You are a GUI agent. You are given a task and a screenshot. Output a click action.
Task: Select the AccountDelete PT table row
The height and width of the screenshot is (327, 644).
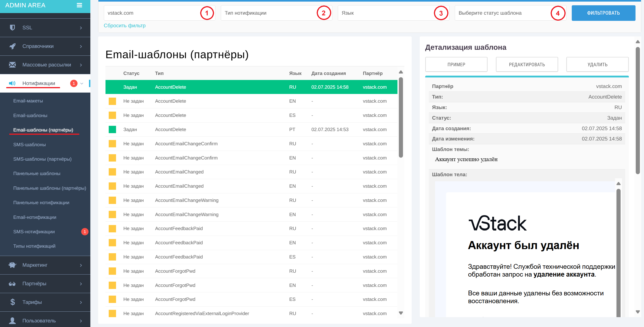[x=250, y=129]
